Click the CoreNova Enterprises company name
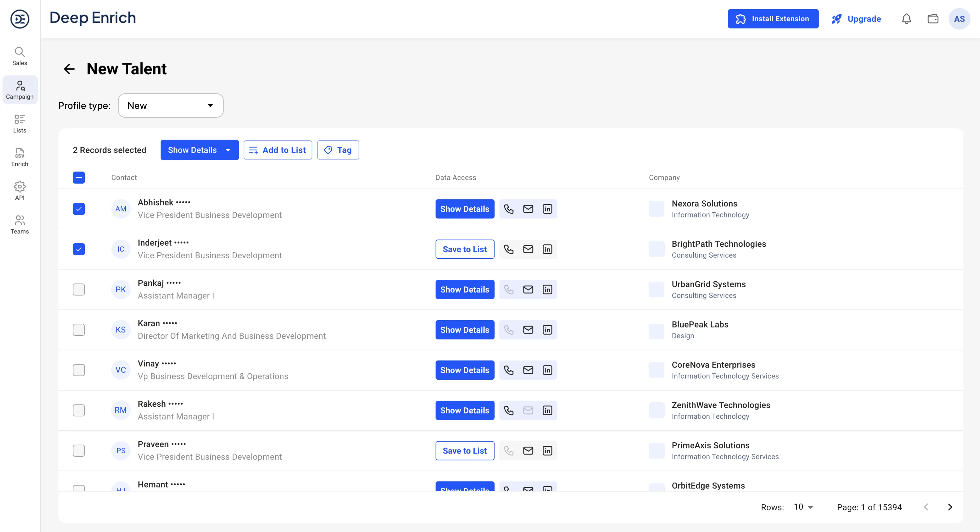The height and width of the screenshot is (532, 980). click(x=713, y=365)
